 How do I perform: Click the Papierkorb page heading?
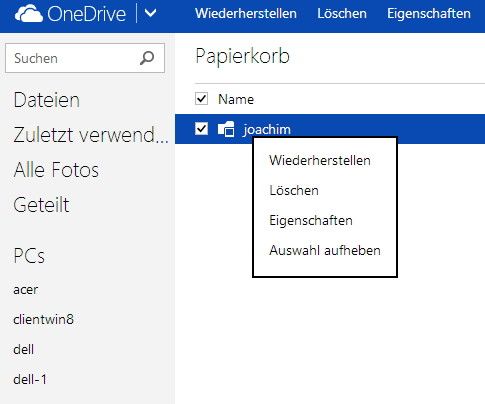click(x=242, y=56)
